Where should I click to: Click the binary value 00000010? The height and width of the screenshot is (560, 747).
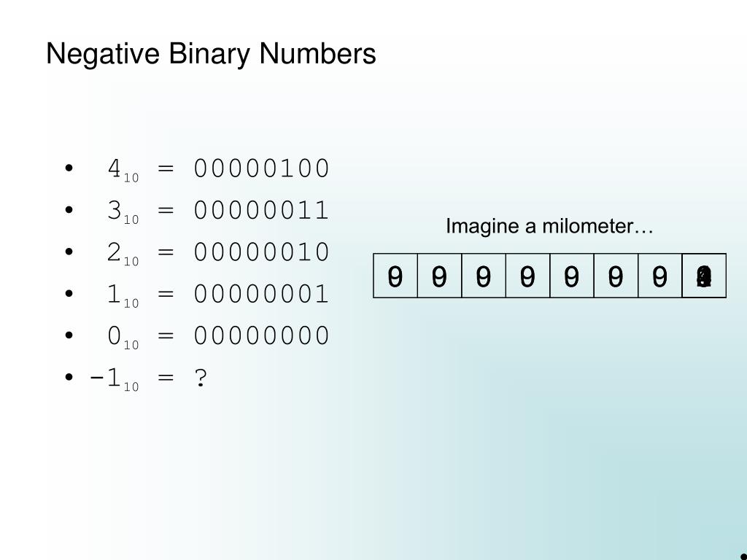(262, 252)
